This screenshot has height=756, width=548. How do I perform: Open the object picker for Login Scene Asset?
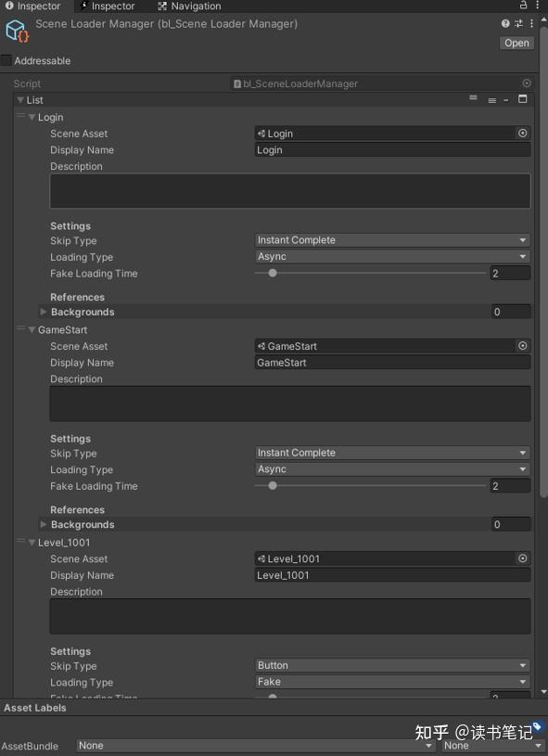[521, 133]
